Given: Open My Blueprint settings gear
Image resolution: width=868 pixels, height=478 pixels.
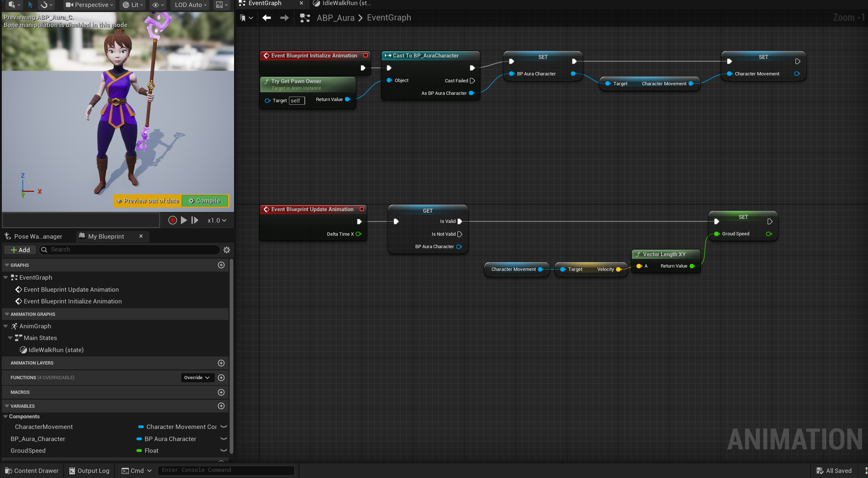Looking at the screenshot, I should (227, 250).
